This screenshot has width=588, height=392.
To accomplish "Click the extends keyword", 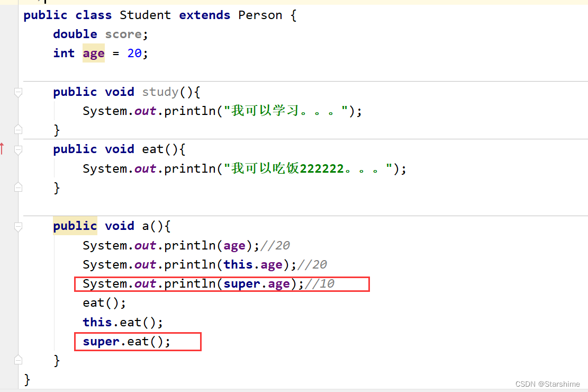I will pyautogui.click(x=205, y=15).
